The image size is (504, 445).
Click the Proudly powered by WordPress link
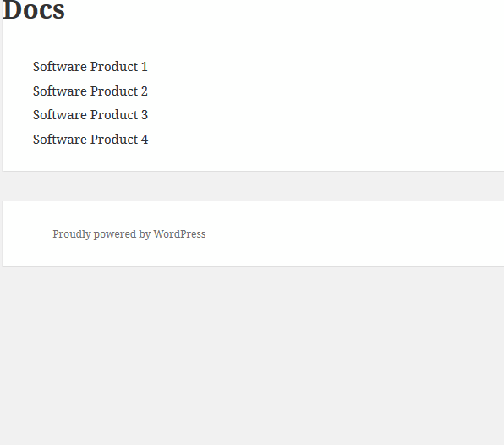(x=129, y=234)
